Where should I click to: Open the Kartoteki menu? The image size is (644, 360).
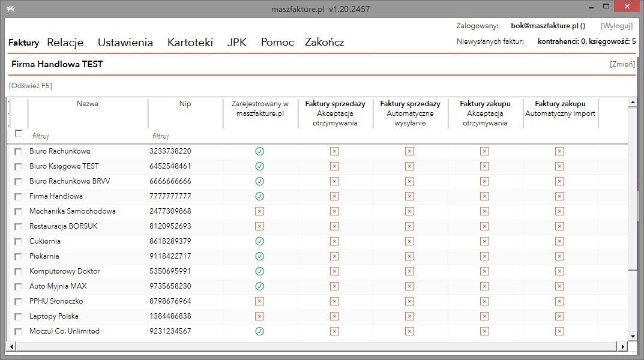coord(190,42)
